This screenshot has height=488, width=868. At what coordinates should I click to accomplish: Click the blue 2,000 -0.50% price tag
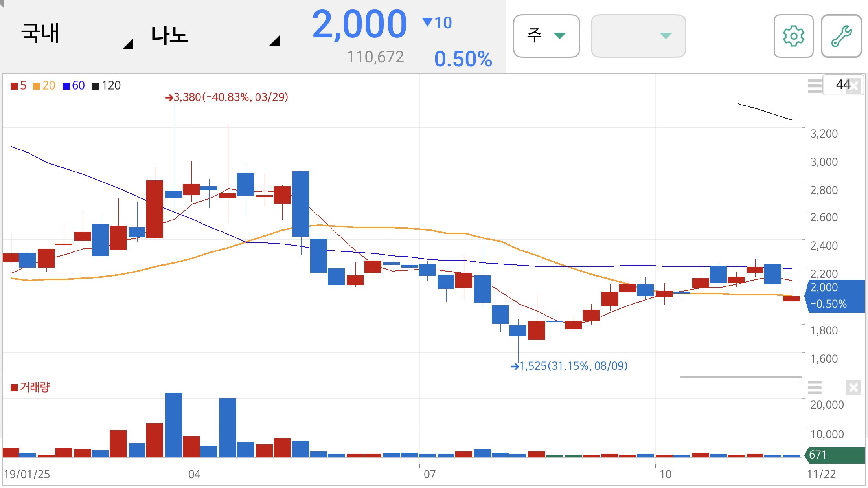click(835, 296)
